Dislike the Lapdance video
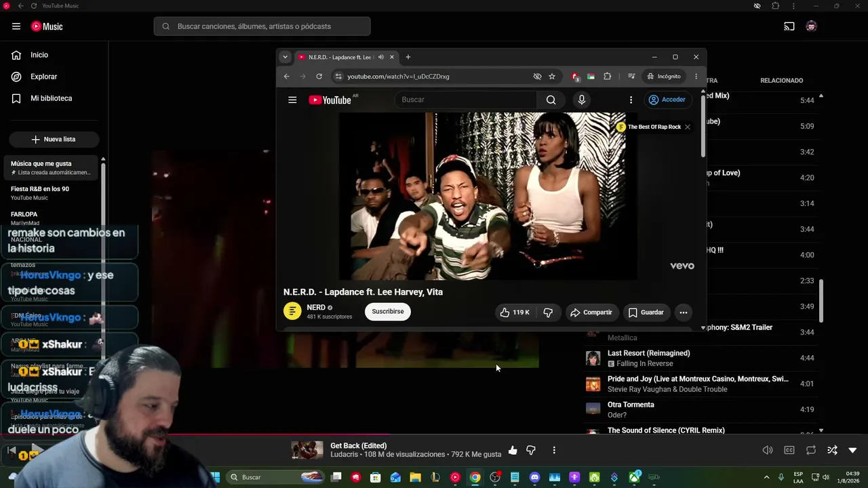 tap(548, 312)
